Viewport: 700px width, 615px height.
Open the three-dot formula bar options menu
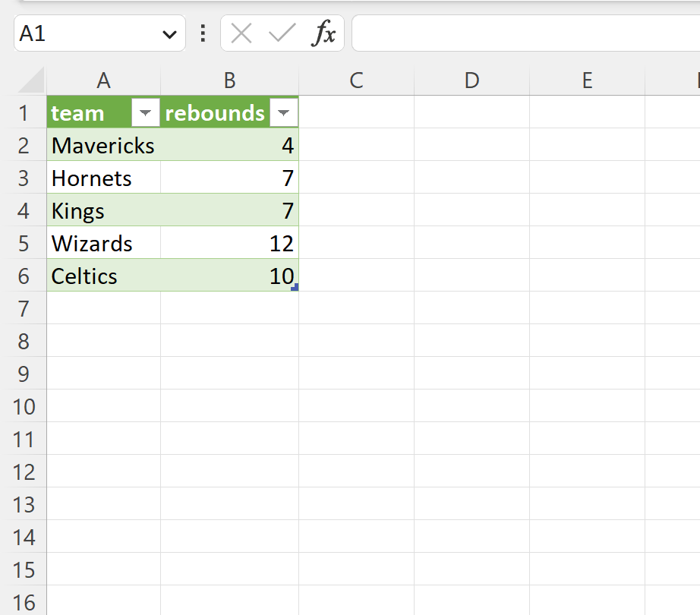(202, 33)
